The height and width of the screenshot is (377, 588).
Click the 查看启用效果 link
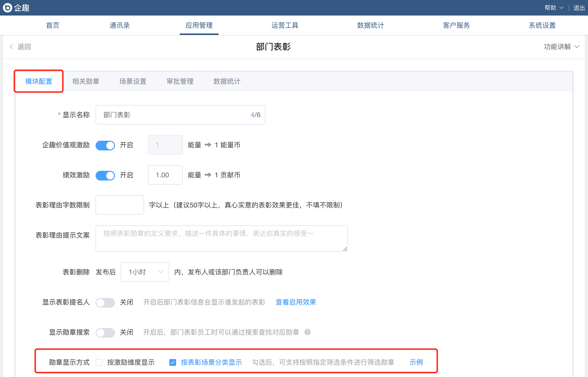coord(296,302)
